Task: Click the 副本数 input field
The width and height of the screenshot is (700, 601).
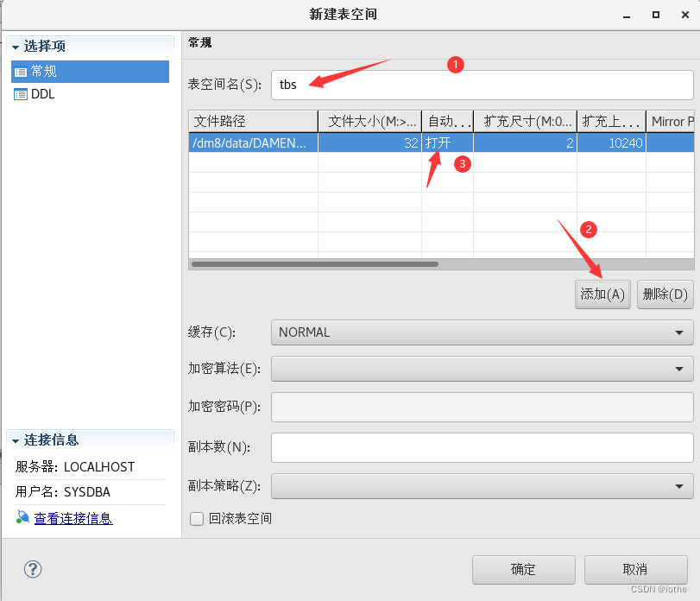Action: (x=482, y=447)
